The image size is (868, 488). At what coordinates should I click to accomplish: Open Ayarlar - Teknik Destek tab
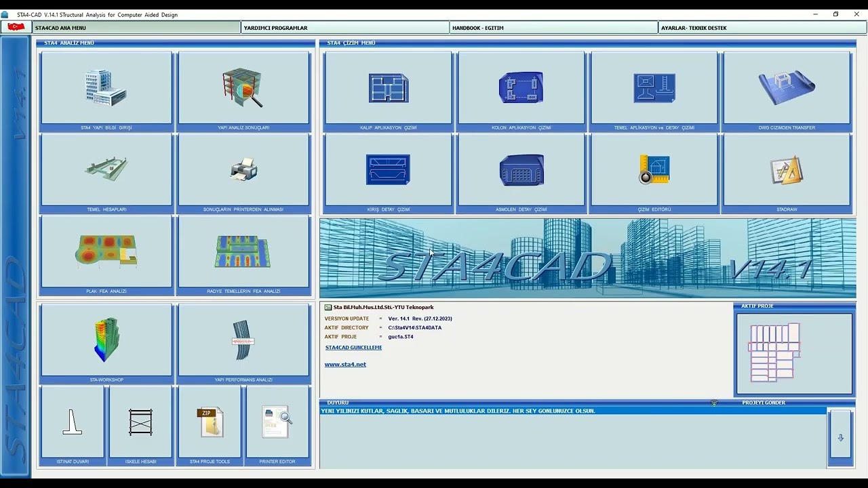click(x=762, y=28)
